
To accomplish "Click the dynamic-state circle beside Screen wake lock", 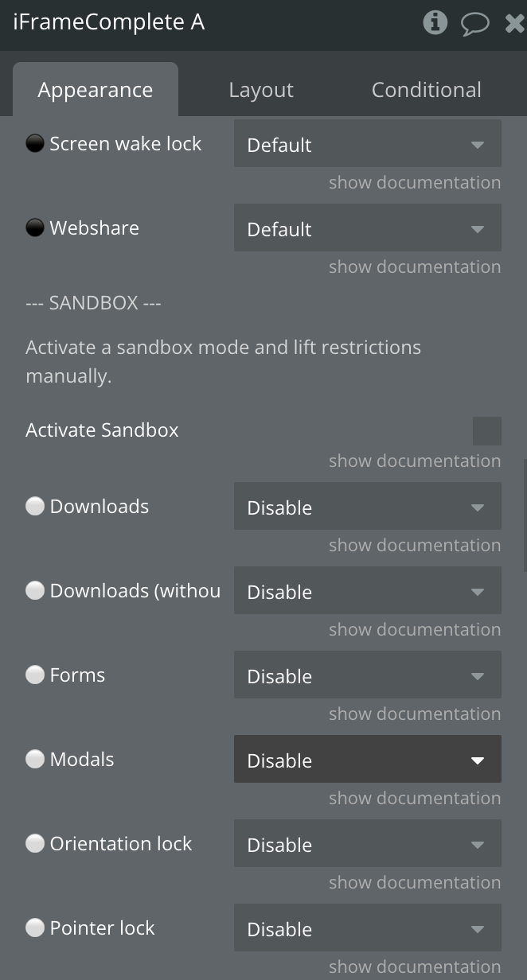I will [34, 143].
